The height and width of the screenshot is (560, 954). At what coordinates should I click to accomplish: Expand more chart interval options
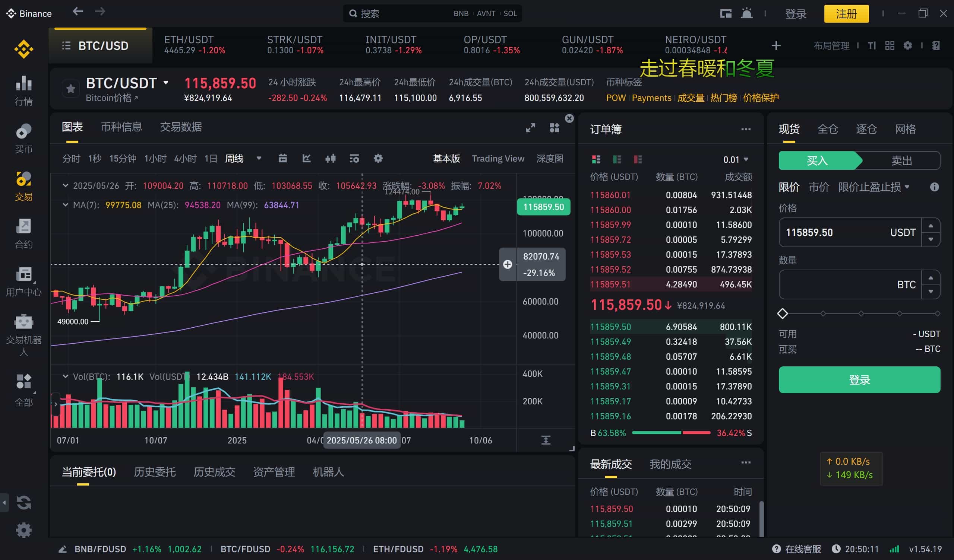point(259,158)
